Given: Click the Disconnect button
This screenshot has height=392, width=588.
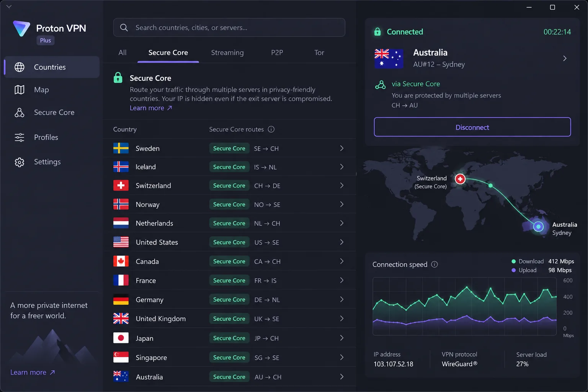Looking at the screenshot, I should 472,127.
